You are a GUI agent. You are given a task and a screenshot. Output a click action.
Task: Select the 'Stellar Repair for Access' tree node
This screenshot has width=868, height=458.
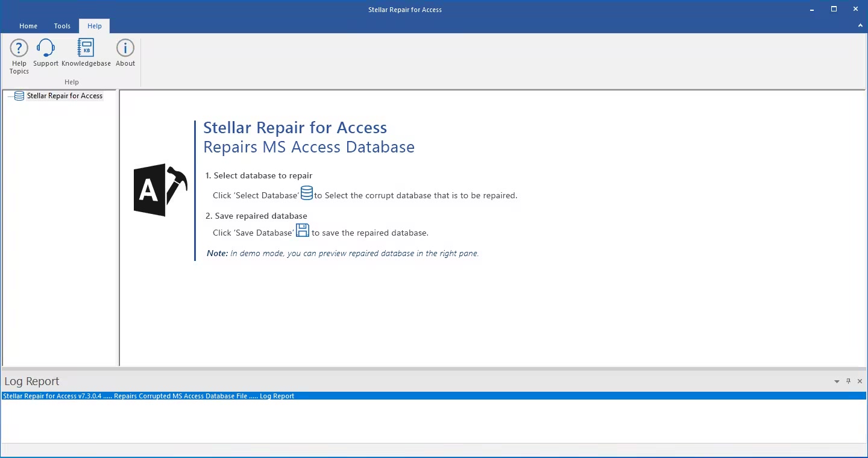tap(64, 96)
